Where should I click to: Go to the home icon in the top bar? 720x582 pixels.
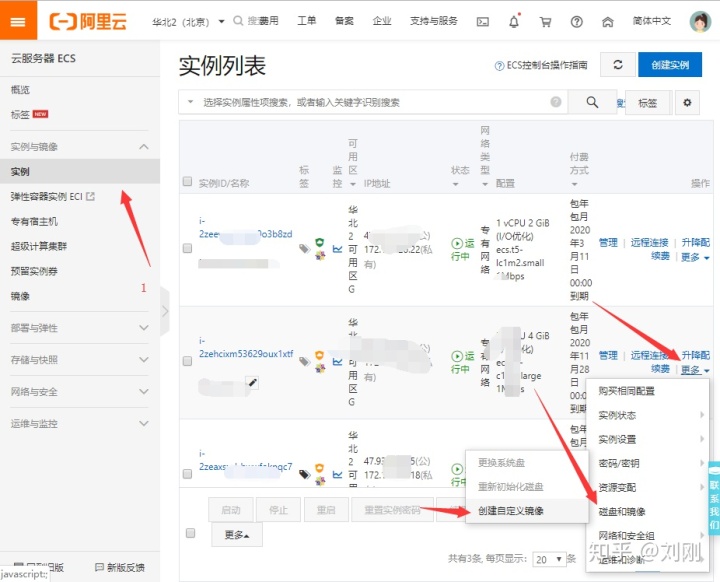click(608, 22)
